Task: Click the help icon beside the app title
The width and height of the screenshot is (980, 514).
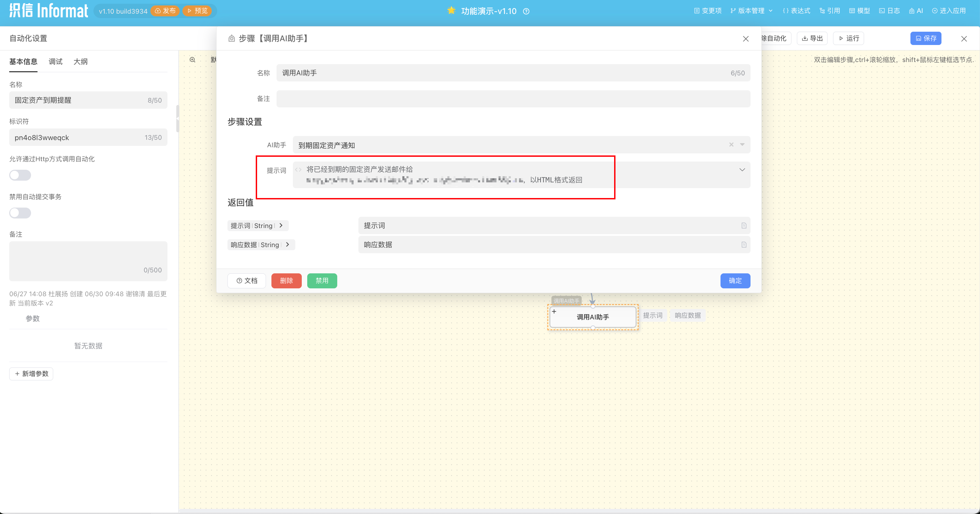Action: point(526,11)
